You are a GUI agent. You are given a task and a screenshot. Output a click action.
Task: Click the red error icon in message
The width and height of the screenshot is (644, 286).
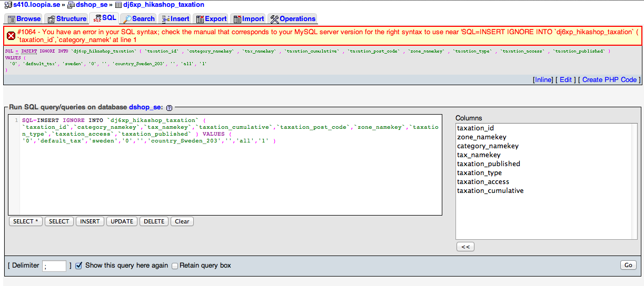11,36
